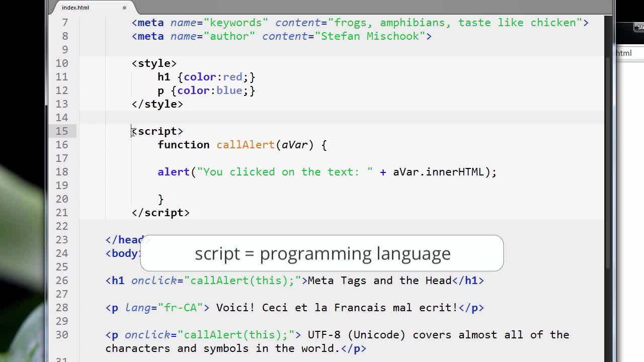Click the </head tag on line 23
Screen dimensions: 644x362
coord(125,240)
